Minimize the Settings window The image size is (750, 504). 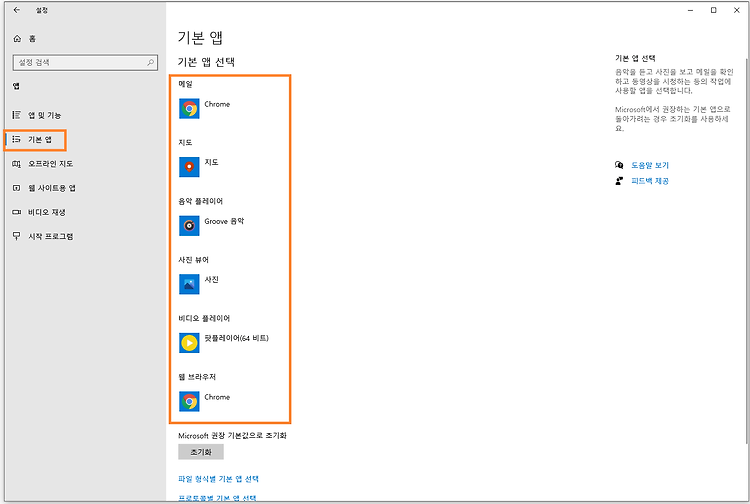pyautogui.click(x=690, y=10)
